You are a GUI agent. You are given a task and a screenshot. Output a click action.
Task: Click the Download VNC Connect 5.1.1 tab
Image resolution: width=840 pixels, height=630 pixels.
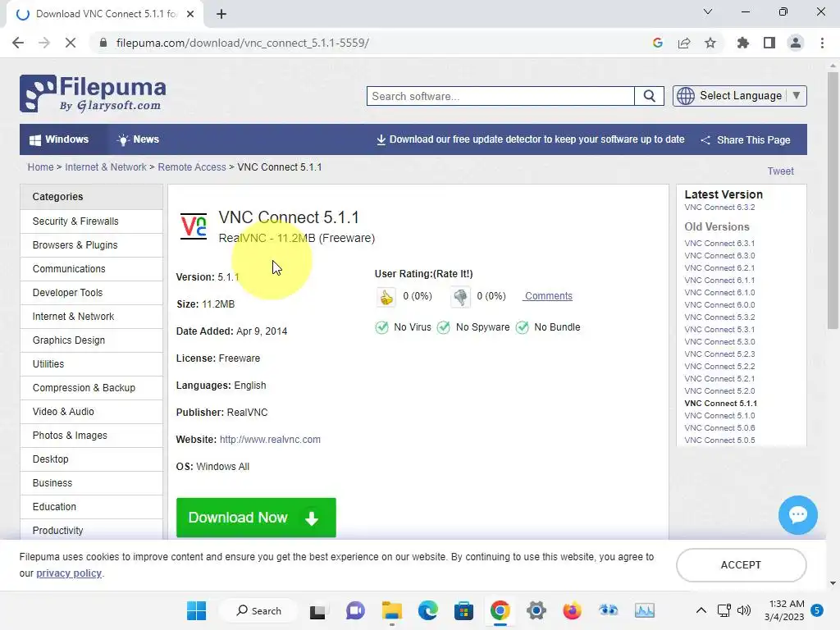[x=106, y=14]
